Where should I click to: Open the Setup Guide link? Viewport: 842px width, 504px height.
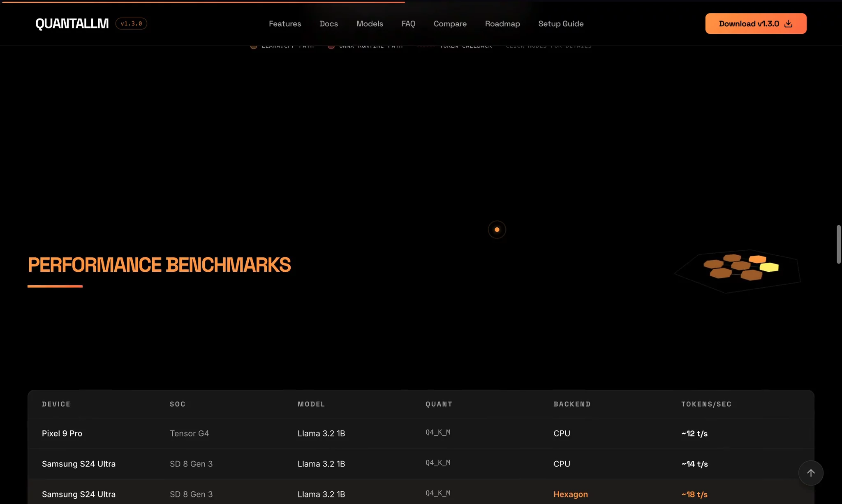point(561,23)
